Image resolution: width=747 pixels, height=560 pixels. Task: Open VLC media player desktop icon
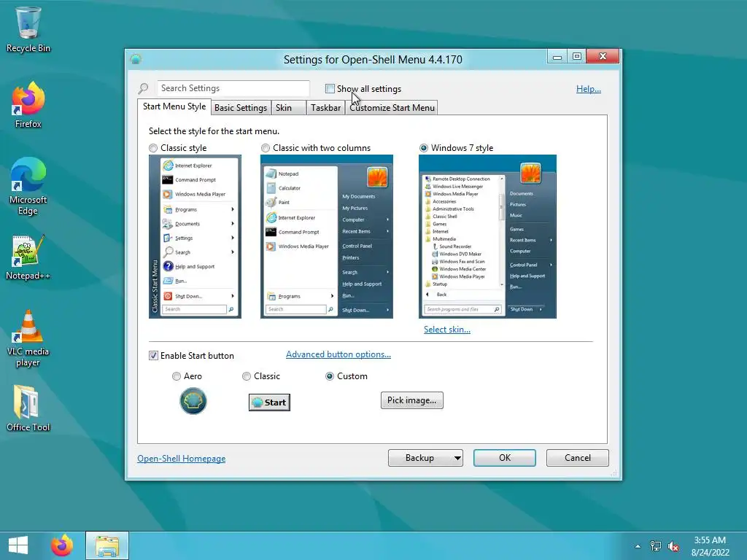point(28,338)
